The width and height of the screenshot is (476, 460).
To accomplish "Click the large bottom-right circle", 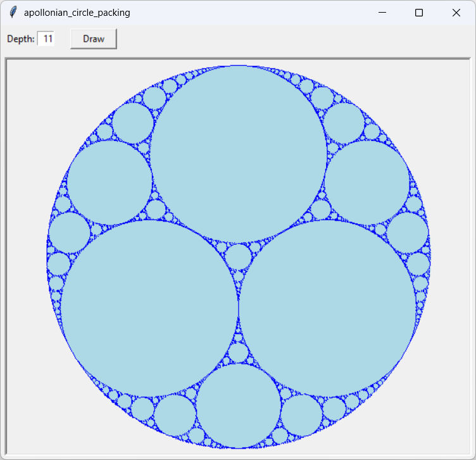I will tap(327, 308).
